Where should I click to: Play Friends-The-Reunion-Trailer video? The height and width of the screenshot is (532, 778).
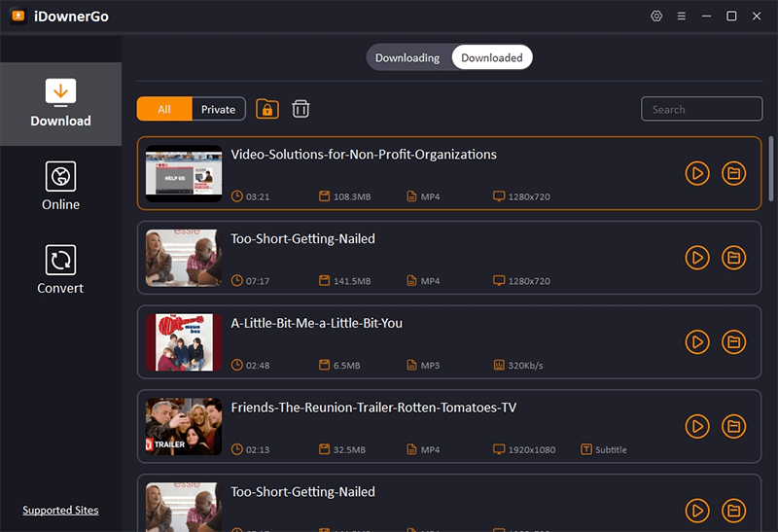click(697, 426)
